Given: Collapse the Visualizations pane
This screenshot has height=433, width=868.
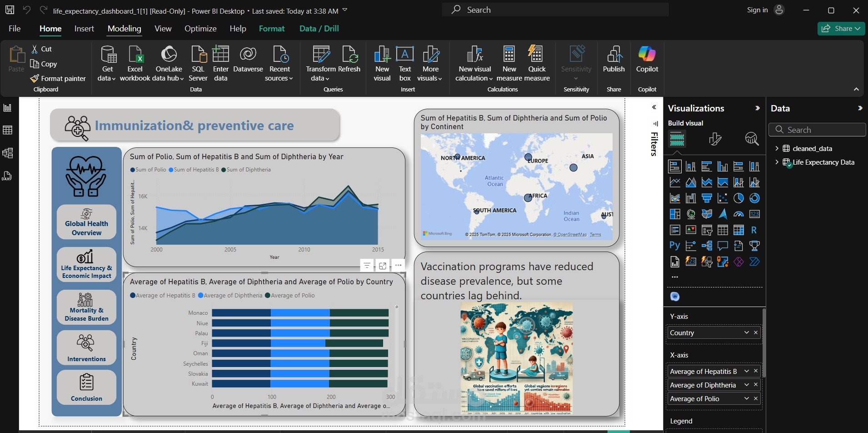Looking at the screenshot, I should pyautogui.click(x=757, y=108).
